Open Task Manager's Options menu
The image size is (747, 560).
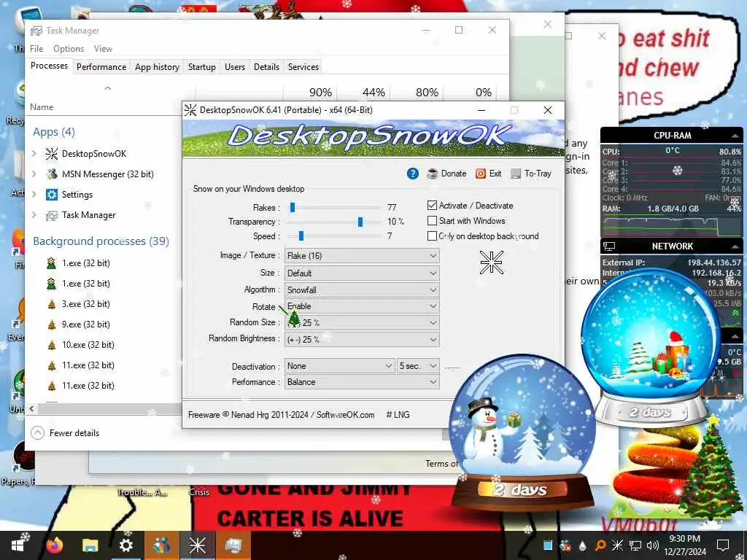(x=69, y=49)
